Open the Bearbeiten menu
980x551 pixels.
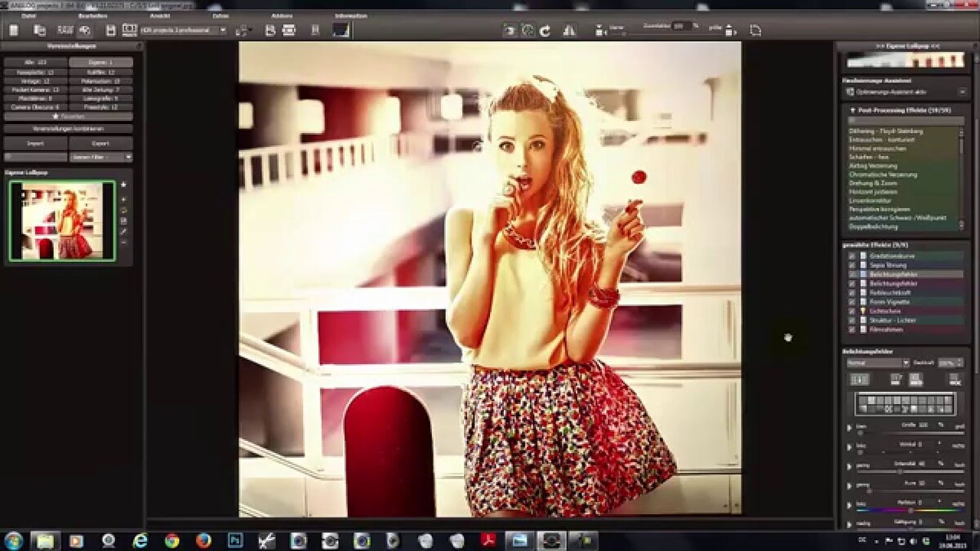click(x=92, y=16)
